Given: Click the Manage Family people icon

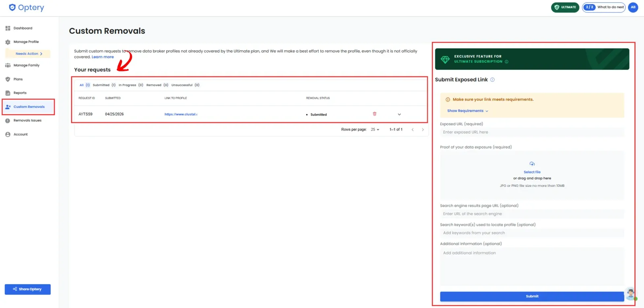Looking at the screenshot, I should (x=8, y=65).
